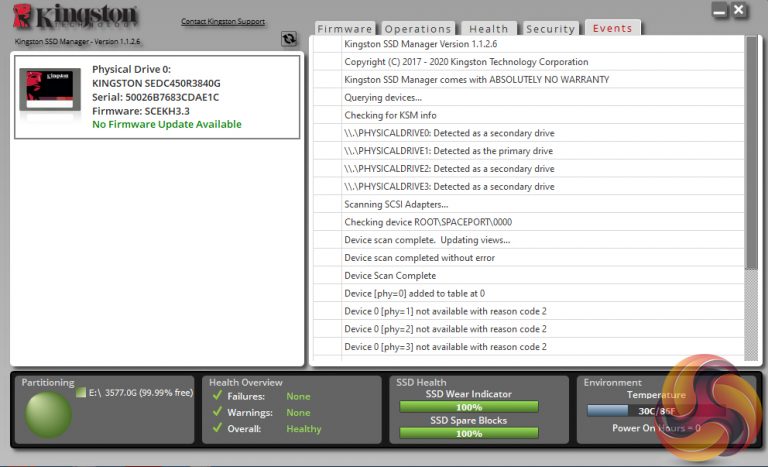Image resolution: width=768 pixels, height=467 pixels.
Task: Click the 'Healthy' overall status value
Action: coord(304,429)
